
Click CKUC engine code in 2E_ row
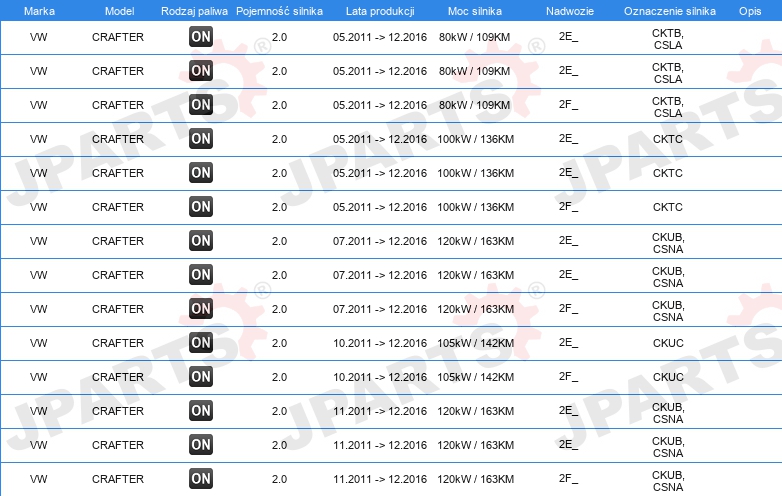click(668, 343)
